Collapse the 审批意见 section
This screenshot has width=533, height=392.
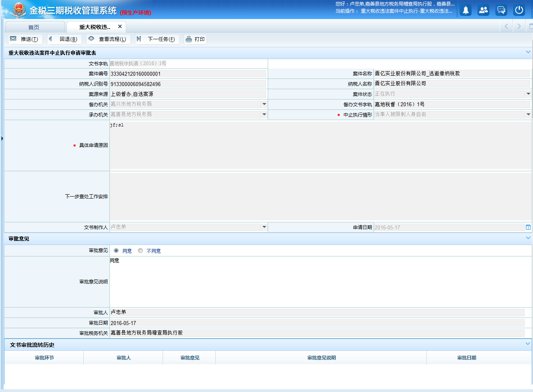point(528,238)
